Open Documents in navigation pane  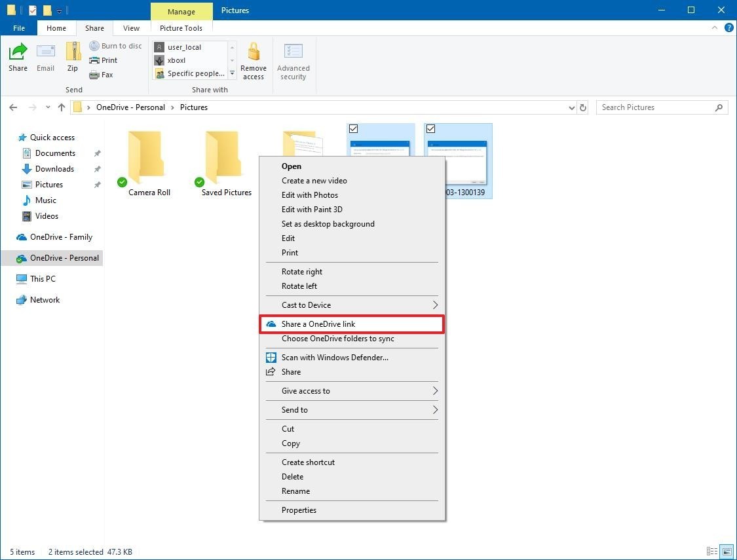pyautogui.click(x=55, y=153)
